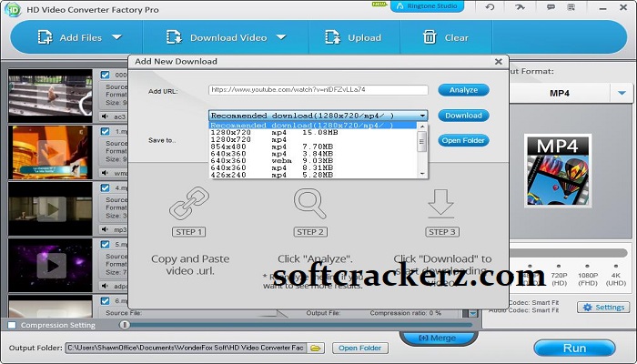Viewport: 637px width, 364px height.
Task: Click the compression ratio slider handle
Action: coord(125,325)
